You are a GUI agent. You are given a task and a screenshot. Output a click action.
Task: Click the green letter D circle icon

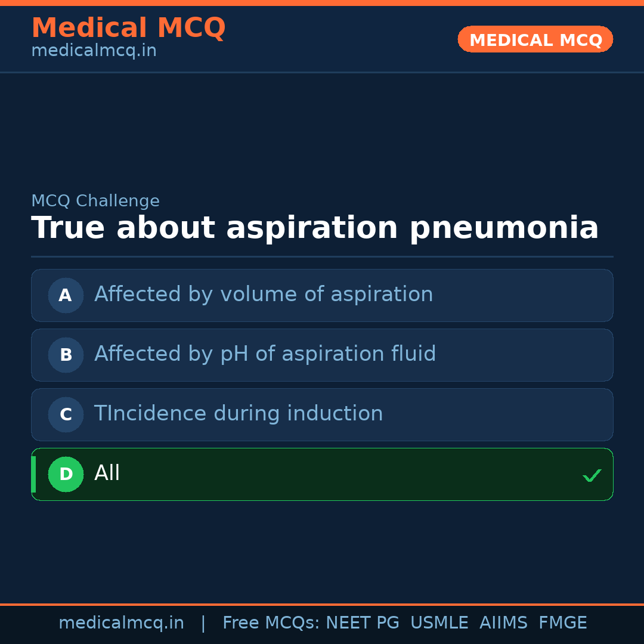pos(66,474)
